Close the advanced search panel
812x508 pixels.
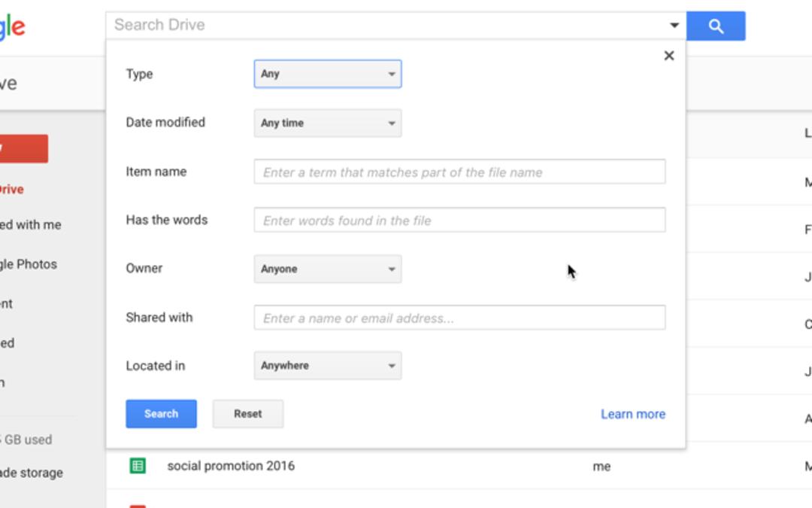[669, 56]
